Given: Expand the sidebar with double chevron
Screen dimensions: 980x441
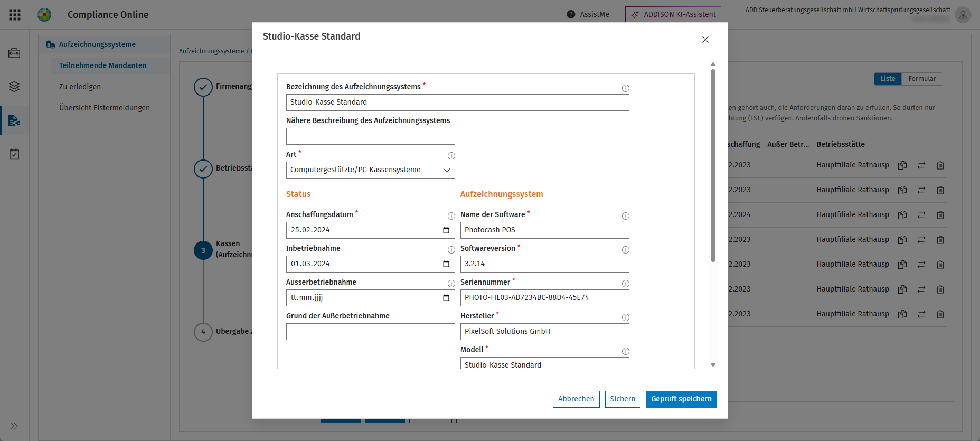Looking at the screenshot, I should coord(14,426).
